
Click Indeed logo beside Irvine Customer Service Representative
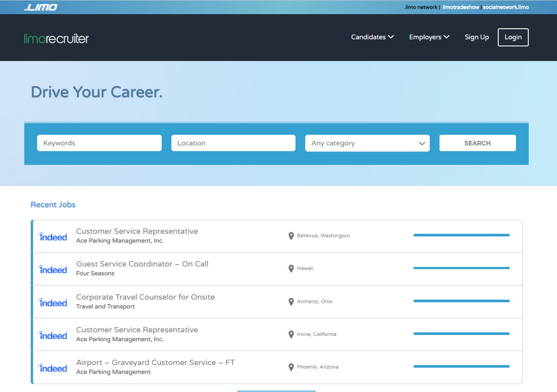coord(53,335)
